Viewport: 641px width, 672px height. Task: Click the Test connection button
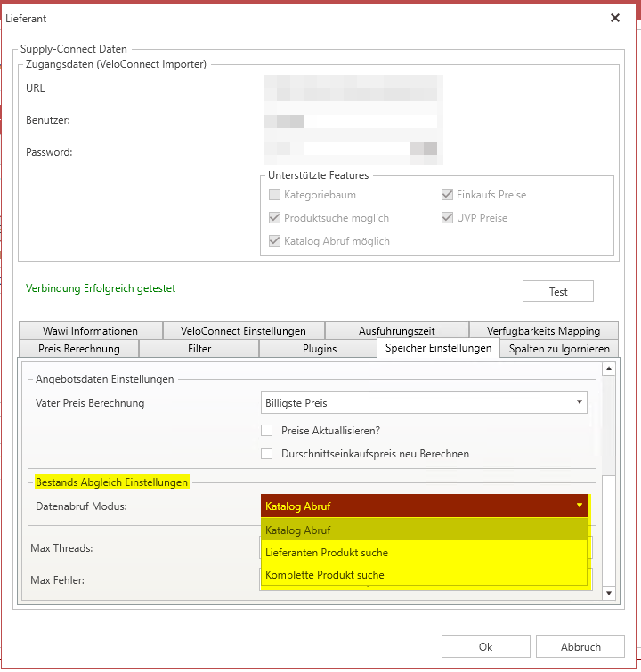tap(558, 291)
